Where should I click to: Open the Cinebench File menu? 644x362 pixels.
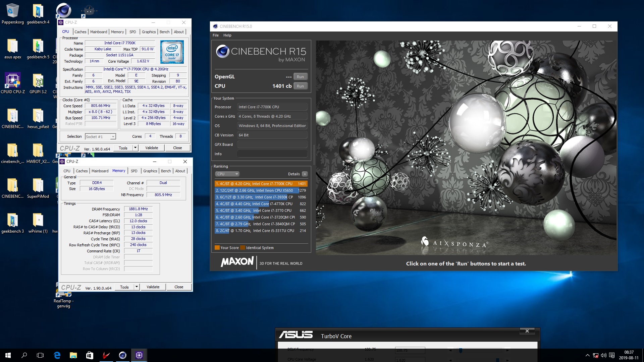tap(216, 35)
